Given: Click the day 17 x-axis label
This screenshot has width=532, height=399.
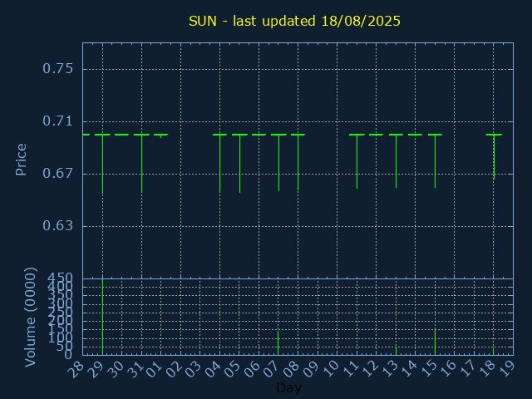Looking at the screenshot, I should click(467, 369).
